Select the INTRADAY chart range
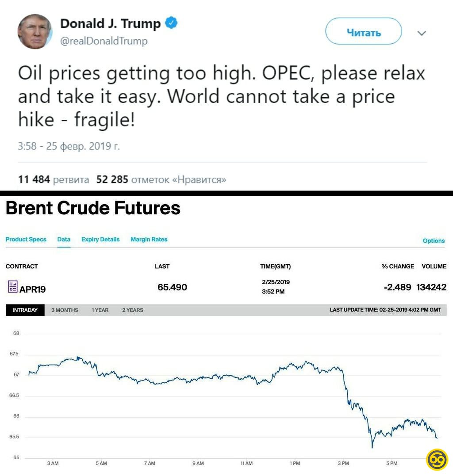This screenshot has width=453, height=476. (x=25, y=310)
